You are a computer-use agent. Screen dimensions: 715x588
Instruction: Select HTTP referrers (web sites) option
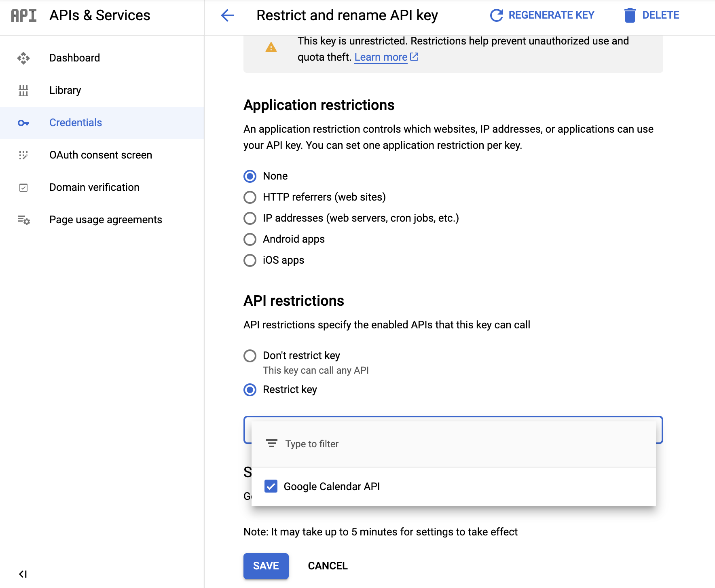pos(250,197)
